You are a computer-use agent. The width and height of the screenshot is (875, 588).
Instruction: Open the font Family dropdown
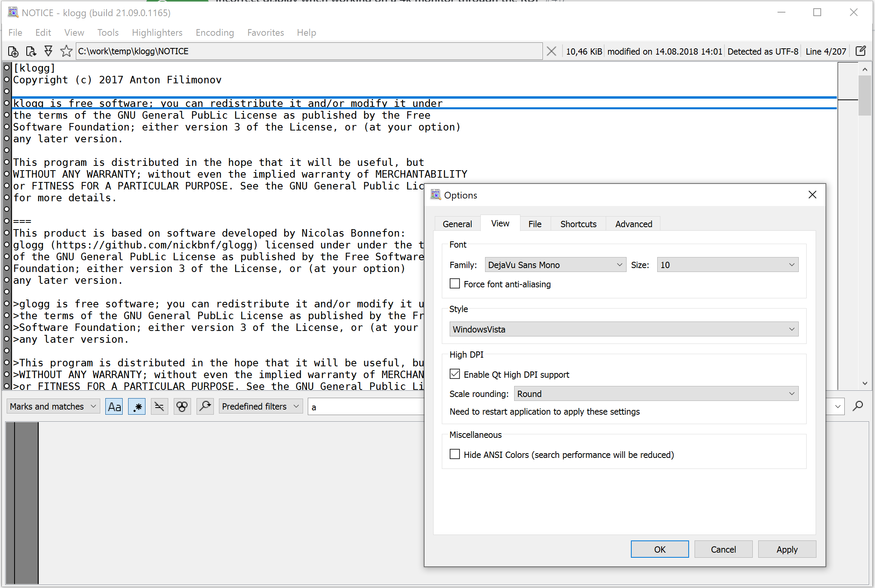coord(555,265)
